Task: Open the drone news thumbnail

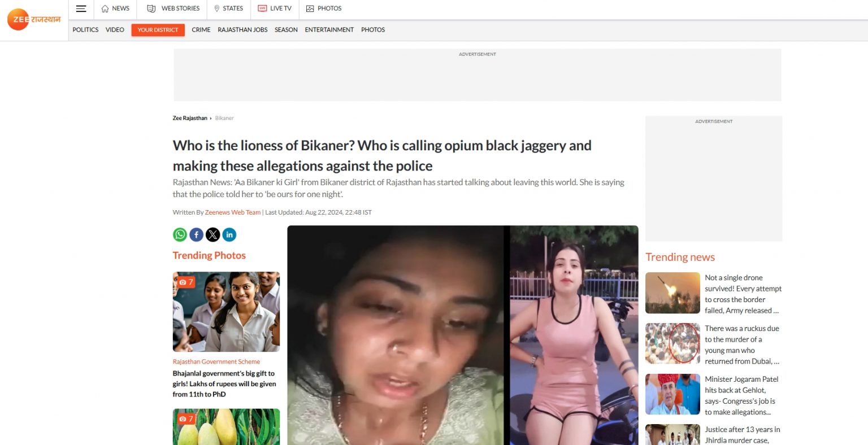Action: pos(672,293)
